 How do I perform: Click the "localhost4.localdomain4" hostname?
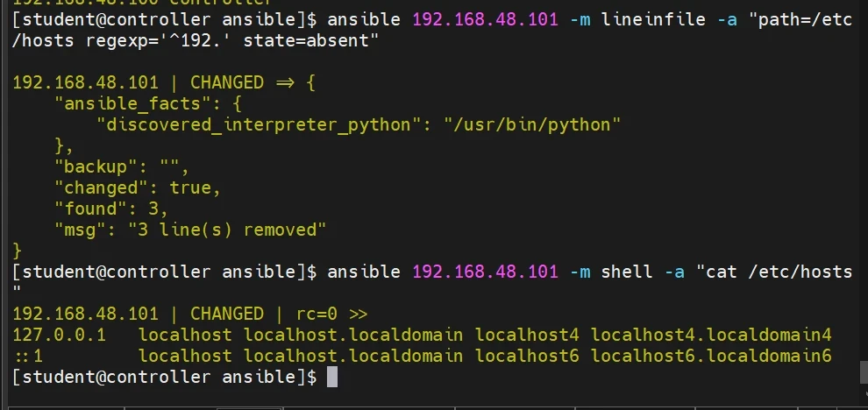click(x=711, y=335)
